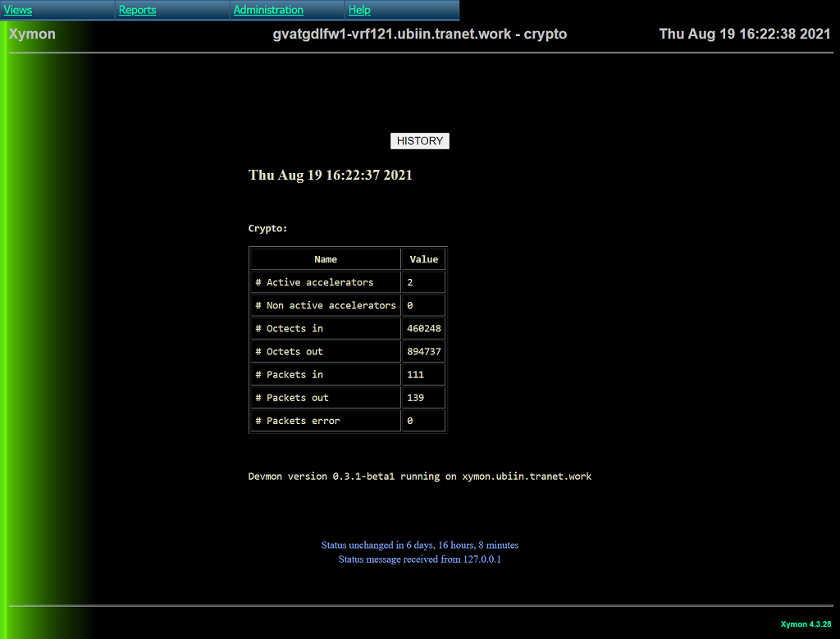Click the Octets out value 894737
The image size is (840, 639).
tap(423, 351)
